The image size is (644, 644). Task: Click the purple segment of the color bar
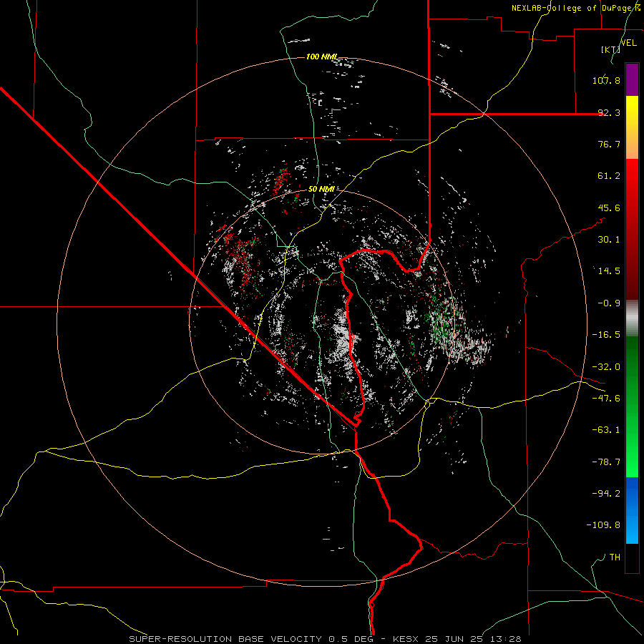click(632, 80)
